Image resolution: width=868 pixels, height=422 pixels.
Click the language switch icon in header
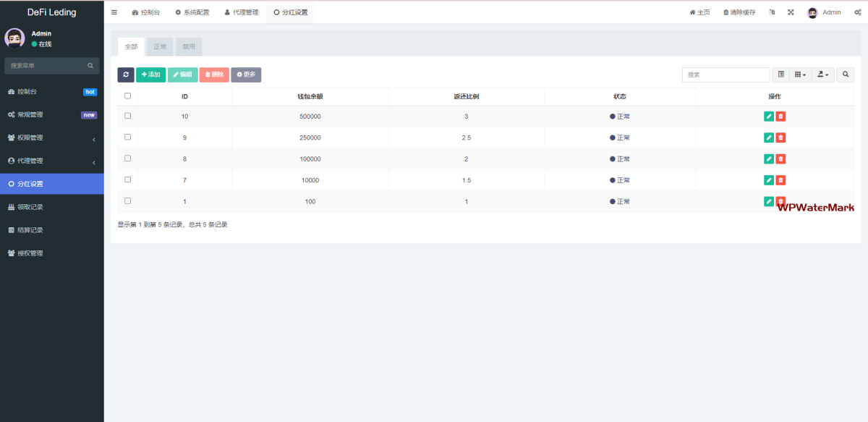(772, 12)
